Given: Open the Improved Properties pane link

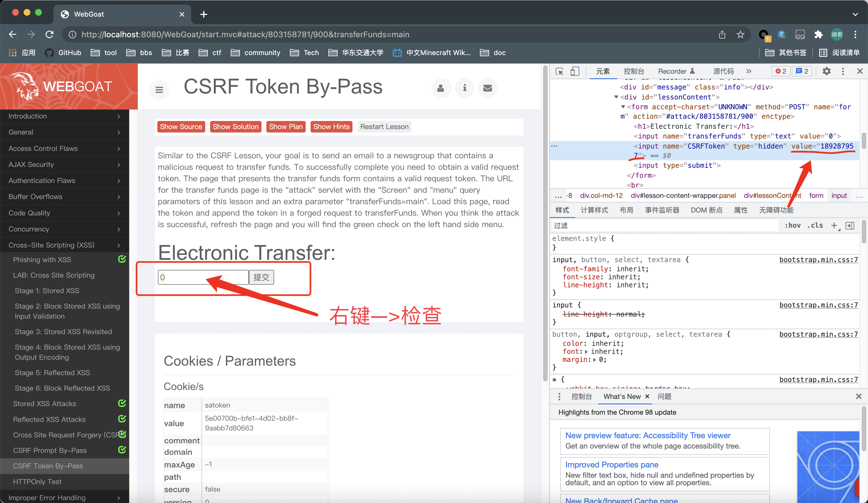Looking at the screenshot, I should point(612,465).
